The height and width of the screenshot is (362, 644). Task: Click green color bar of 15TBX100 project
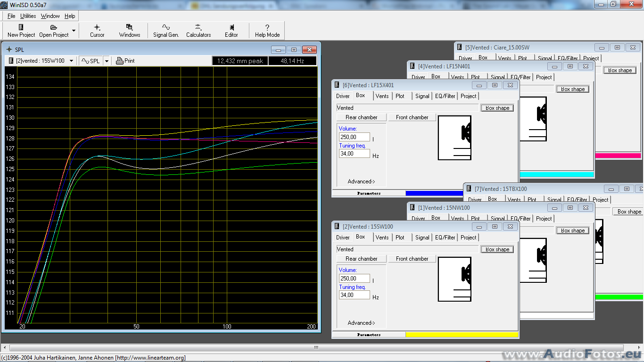(619, 297)
